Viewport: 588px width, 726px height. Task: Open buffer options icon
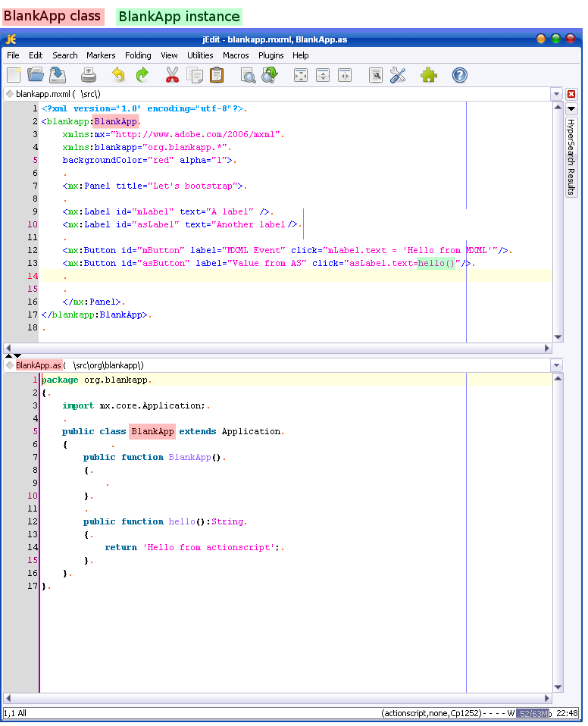pyautogui.click(x=376, y=75)
